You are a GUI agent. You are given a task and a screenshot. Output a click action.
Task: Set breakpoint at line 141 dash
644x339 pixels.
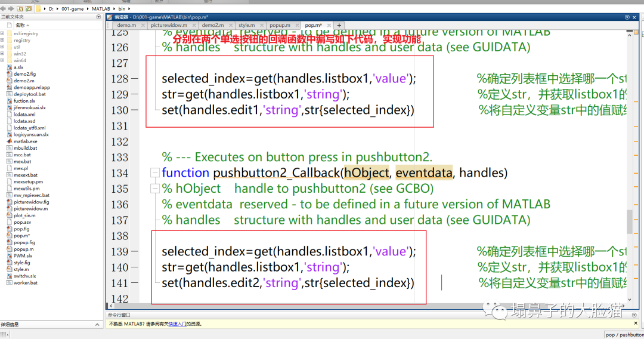(x=135, y=283)
